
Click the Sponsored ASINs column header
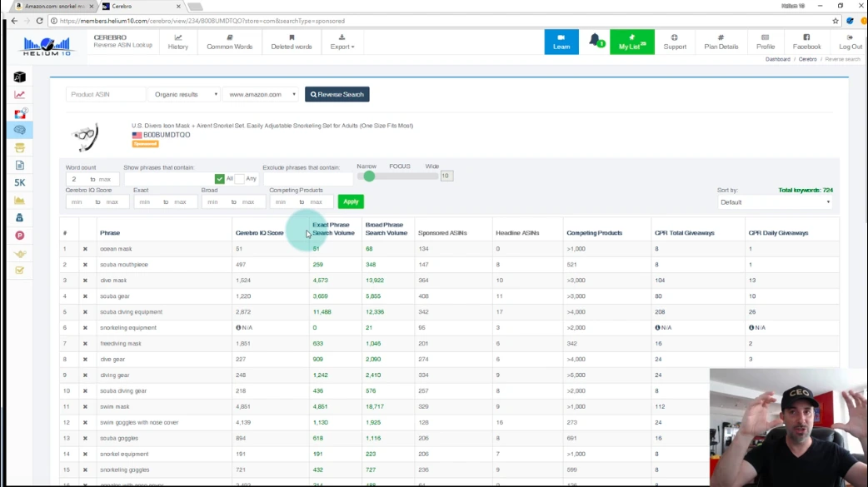442,233
